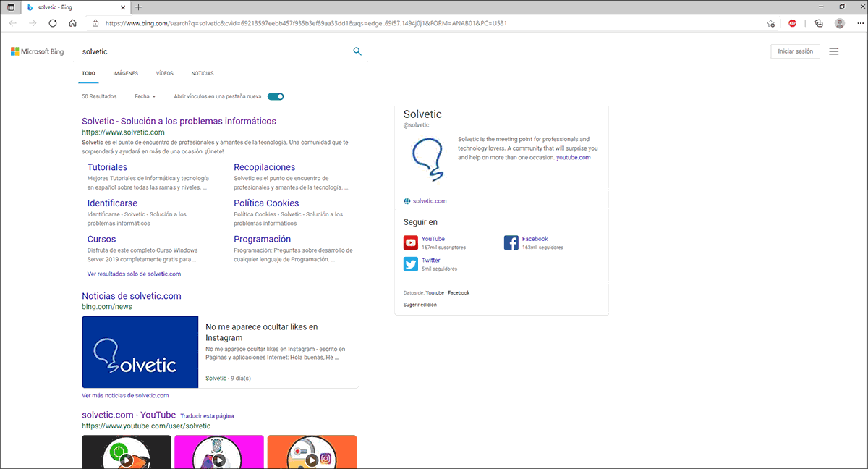Click the Twitter icon in Seguir en
This screenshot has width=868, height=469.
[410, 264]
